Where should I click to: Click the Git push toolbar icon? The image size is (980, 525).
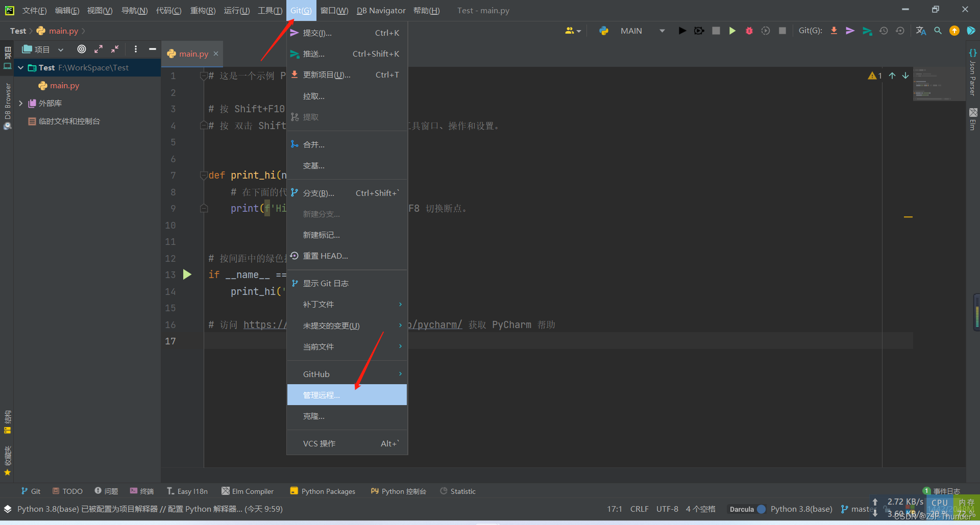(867, 31)
